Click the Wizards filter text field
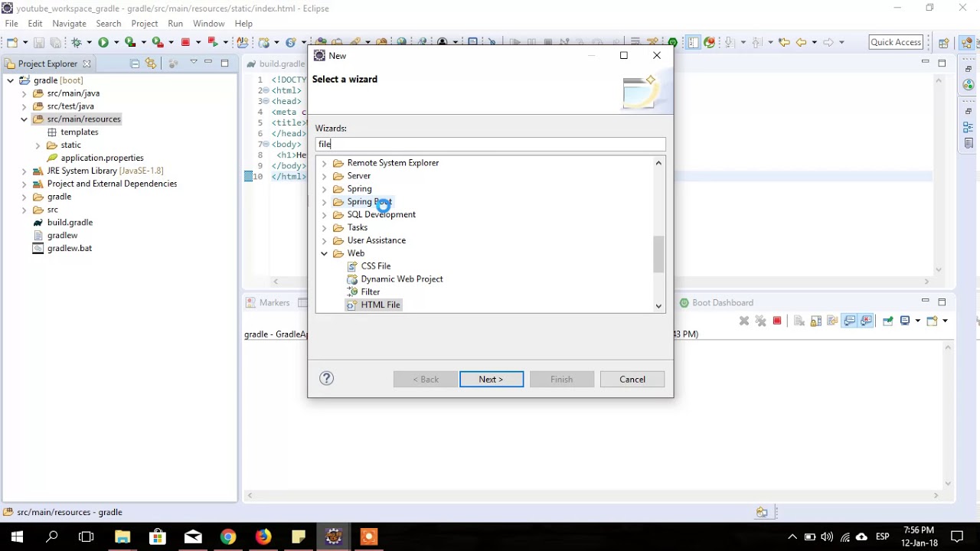Image resolution: width=980 pixels, height=551 pixels. (x=491, y=144)
